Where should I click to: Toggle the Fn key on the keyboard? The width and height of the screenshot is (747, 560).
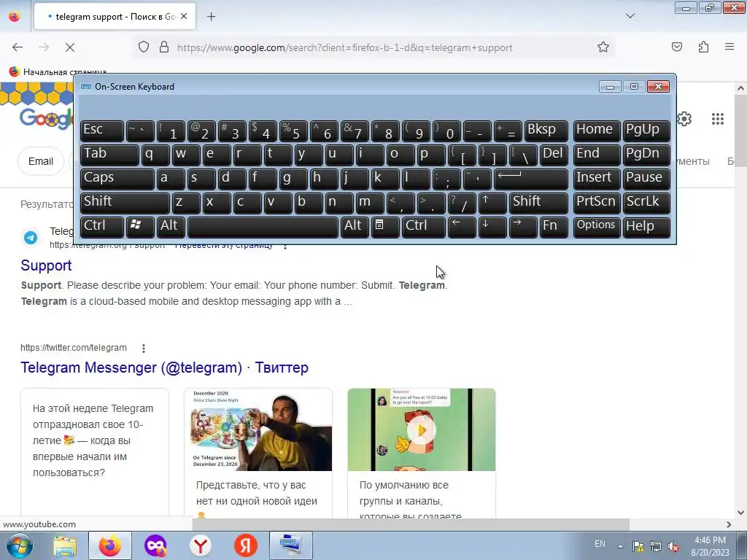pyautogui.click(x=554, y=226)
